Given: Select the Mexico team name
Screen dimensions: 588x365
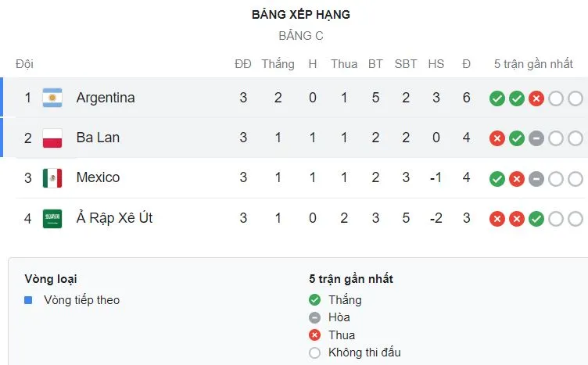Looking at the screenshot, I should pyautogui.click(x=98, y=178).
